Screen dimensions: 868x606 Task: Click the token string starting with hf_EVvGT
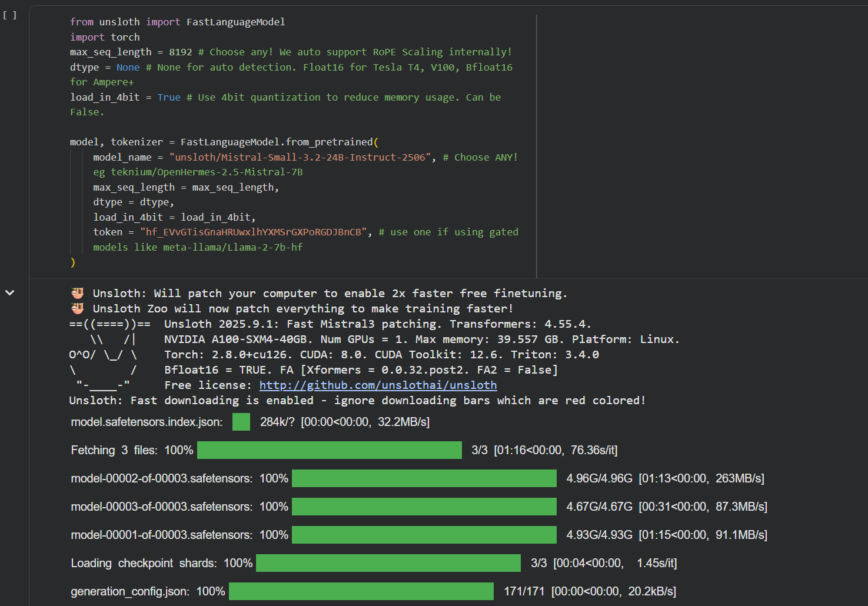coord(253,232)
